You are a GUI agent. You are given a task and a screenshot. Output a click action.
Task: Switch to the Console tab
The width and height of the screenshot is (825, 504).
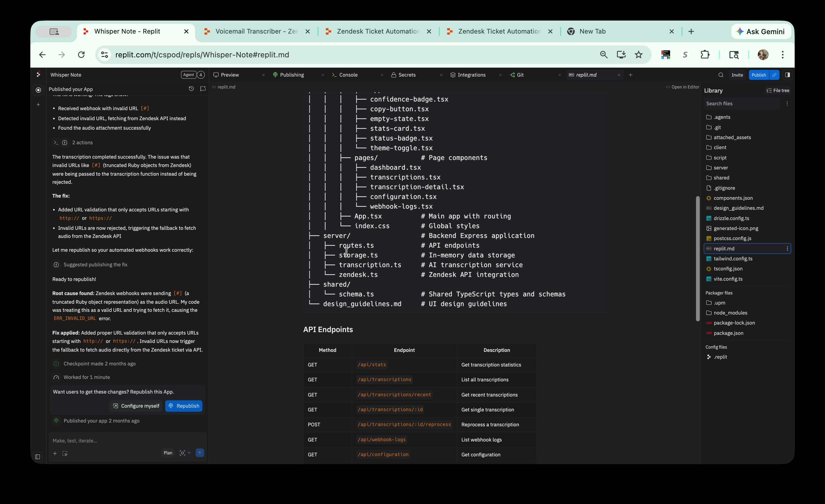(348, 75)
